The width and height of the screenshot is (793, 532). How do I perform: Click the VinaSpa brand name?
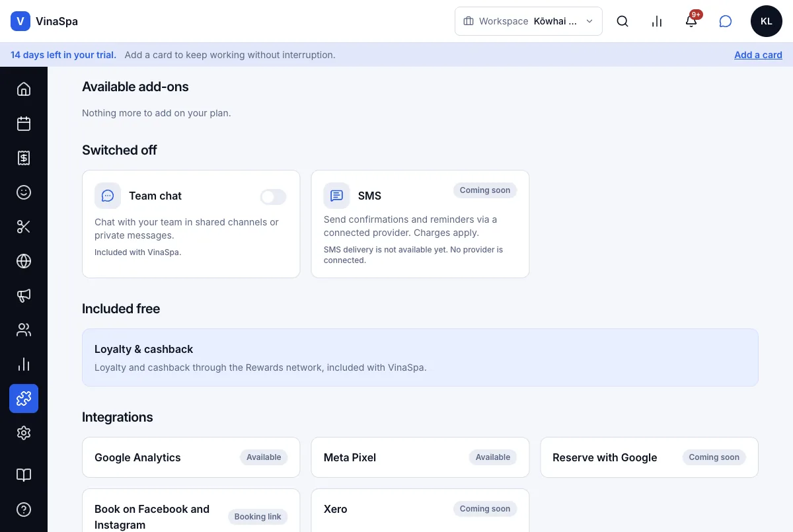coord(57,21)
